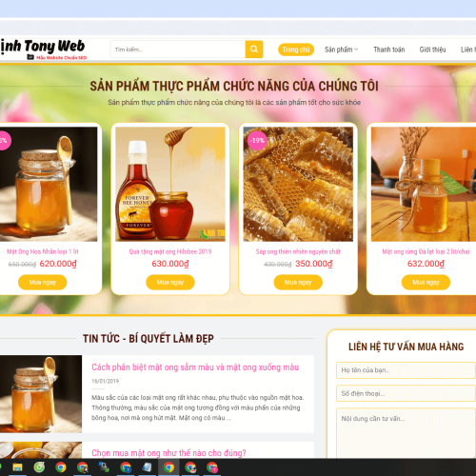Focus the Họ tên của bạn field

pyautogui.click(x=406, y=370)
